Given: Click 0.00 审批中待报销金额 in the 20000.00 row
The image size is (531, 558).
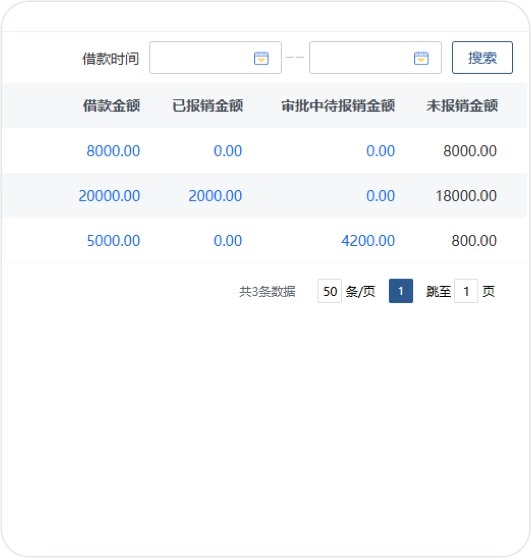Looking at the screenshot, I should point(380,196).
